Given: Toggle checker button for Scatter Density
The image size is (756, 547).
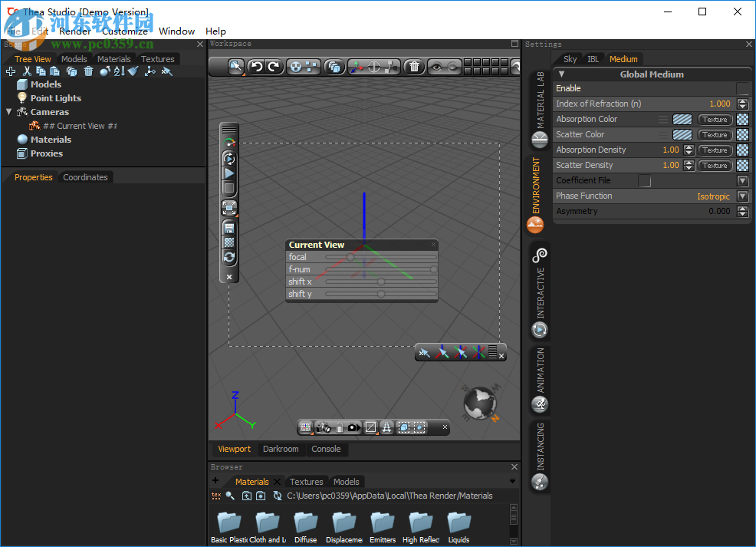Looking at the screenshot, I should click(x=742, y=166).
